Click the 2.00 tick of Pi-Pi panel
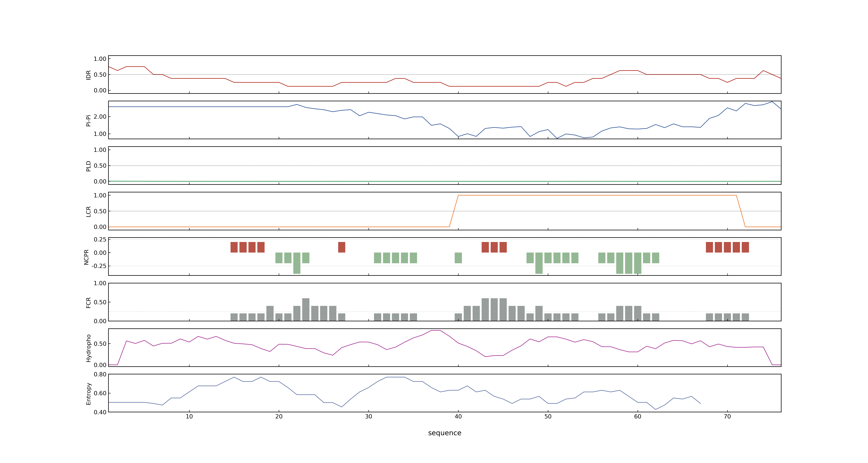This screenshot has width=868, height=463. coord(100,117)
